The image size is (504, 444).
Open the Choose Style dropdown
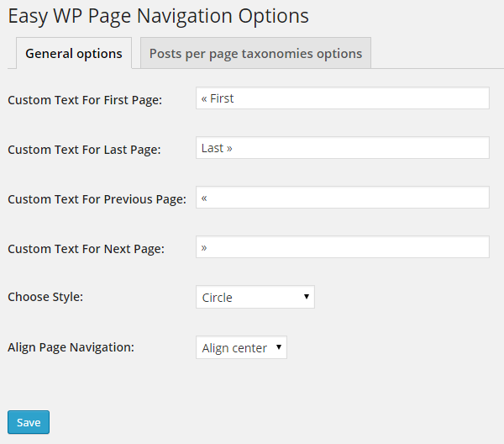255,297
